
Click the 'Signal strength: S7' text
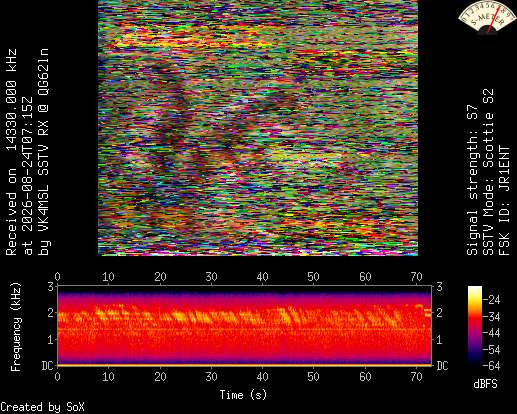pos(472,180)
